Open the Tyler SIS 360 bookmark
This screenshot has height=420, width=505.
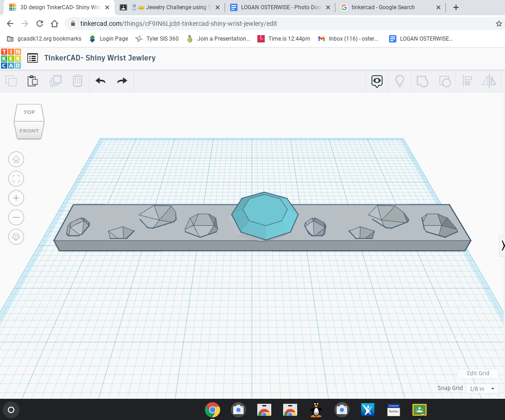[157, 39]
